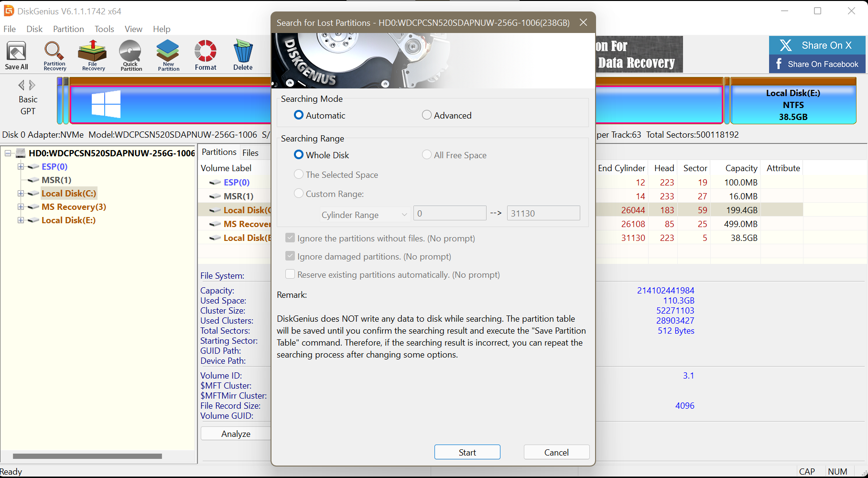Click the starting cylinder field showing 0
Viewport: 868px width, 478px height.
pyautogui.click(x=450, y=213)
